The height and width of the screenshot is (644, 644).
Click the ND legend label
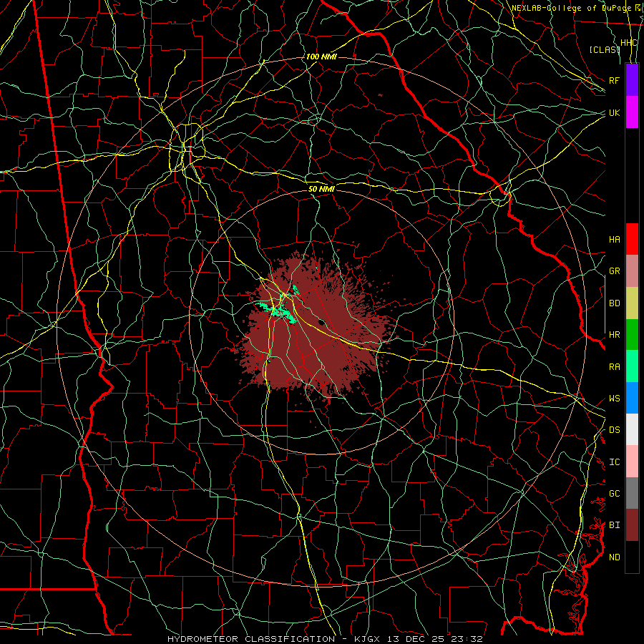coord(615,557)
